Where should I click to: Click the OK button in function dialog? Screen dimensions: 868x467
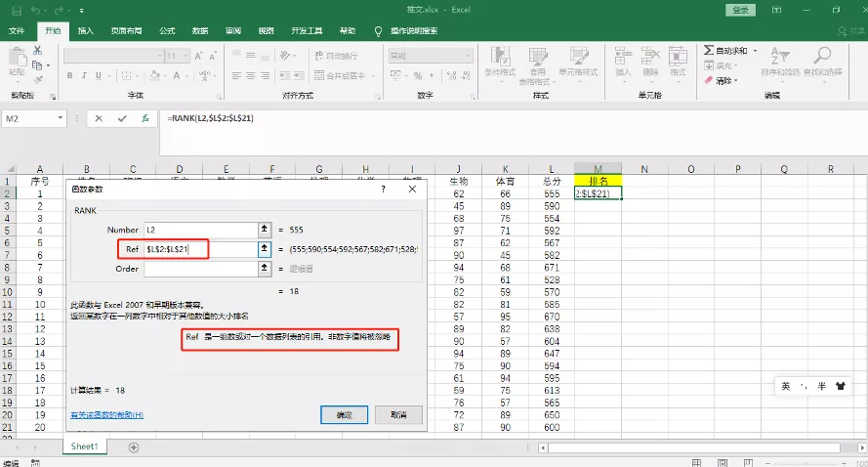point(344,414)
